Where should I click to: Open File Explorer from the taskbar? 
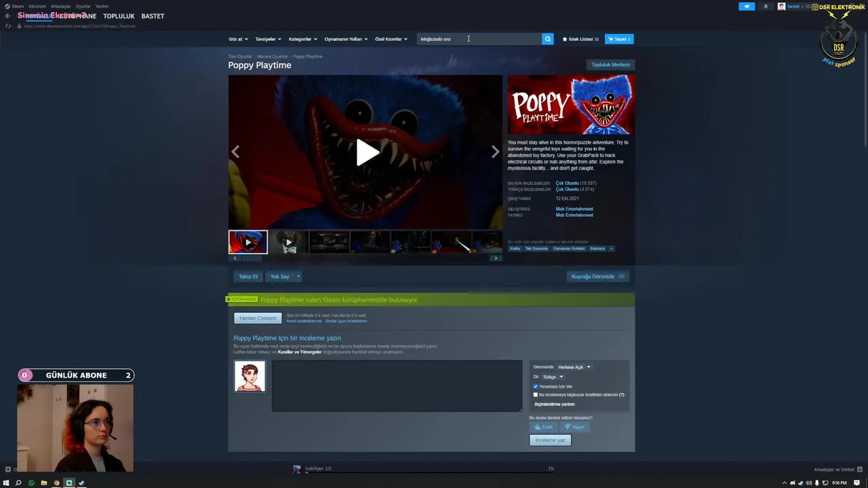coord(44,483)
